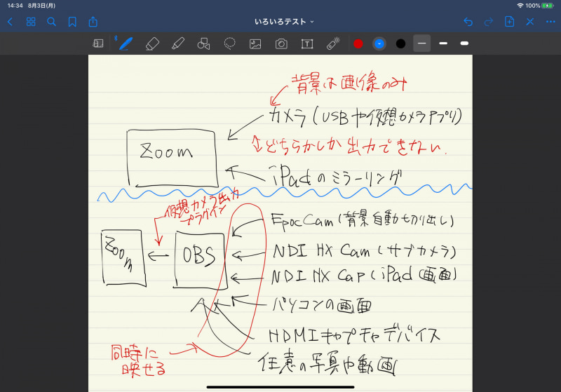Open the search magnifier
Image resolution: width=561 pixels, height=392 pixels.
(51, 22)
